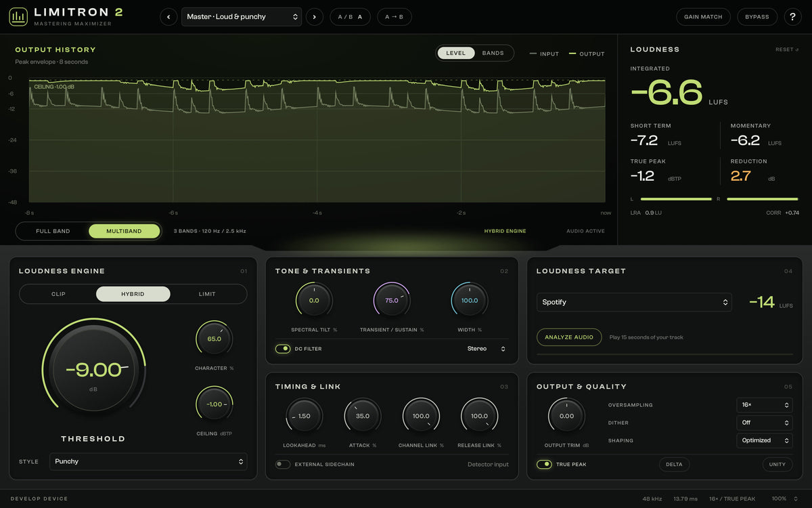Choose Clip loudness engine

[x=59, y=294]
